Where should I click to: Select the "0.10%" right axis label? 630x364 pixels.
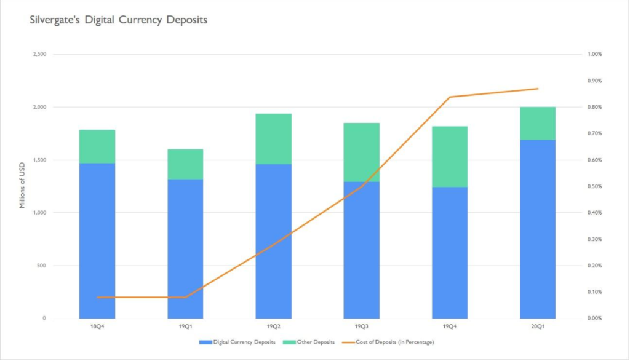595,292
